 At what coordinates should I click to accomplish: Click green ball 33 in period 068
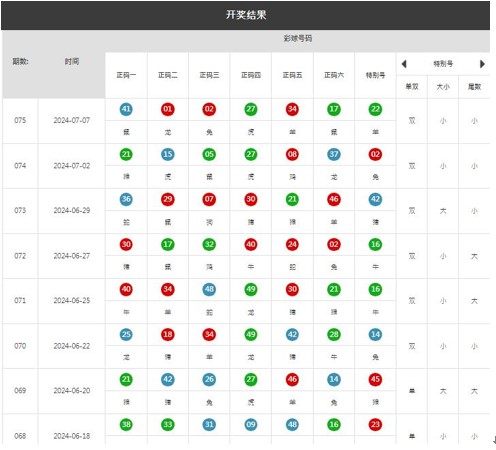coord(168,424)
